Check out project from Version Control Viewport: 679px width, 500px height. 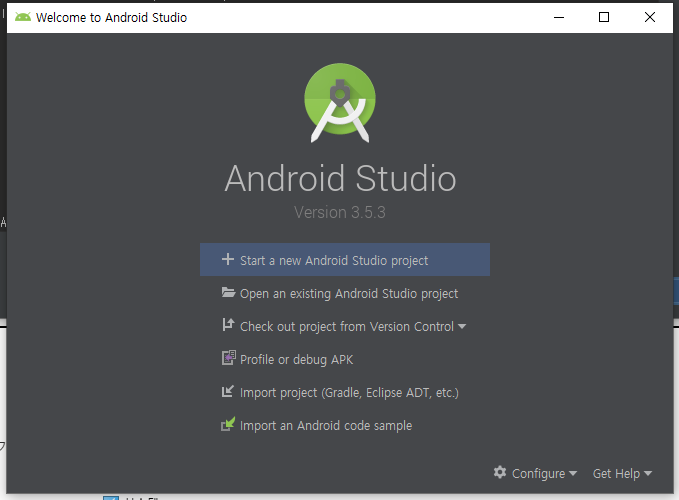pyautogui.click(x=344, y=326)
